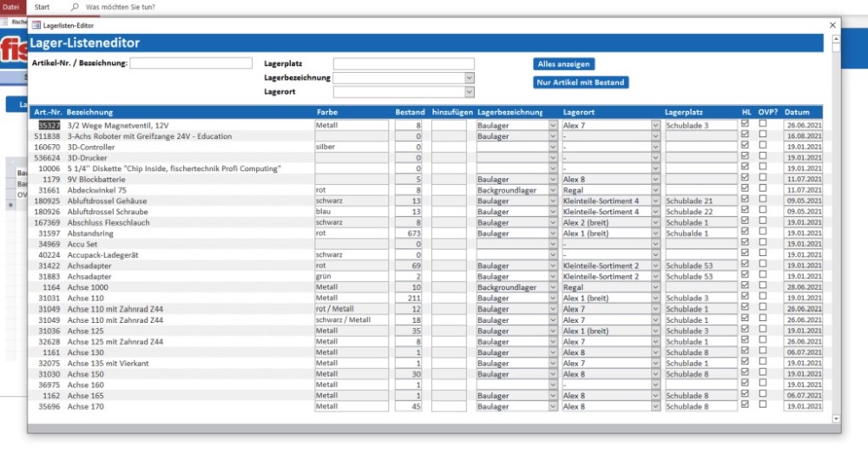
Task: Focus the Artikel-Nr. / Bezeichnung filter field
Action: pyautogui.click(x=191, y=63)
